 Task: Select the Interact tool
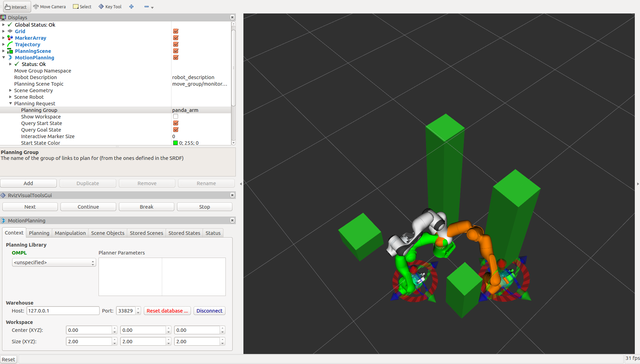coord(16,7)
